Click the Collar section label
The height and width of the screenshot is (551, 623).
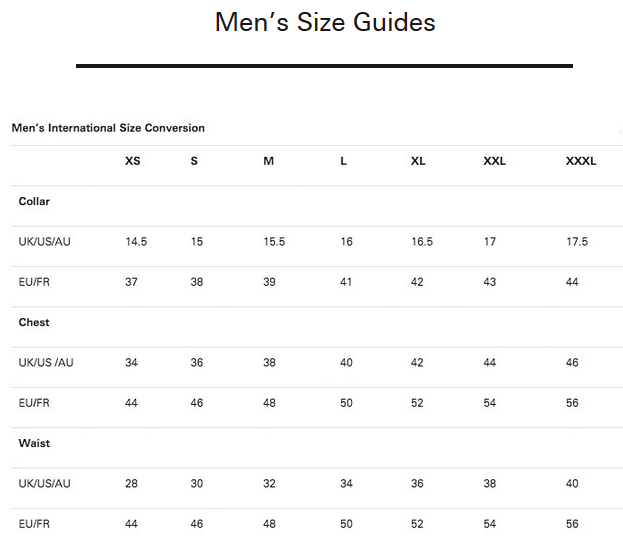pyautogui.click(x=34, y=201)
